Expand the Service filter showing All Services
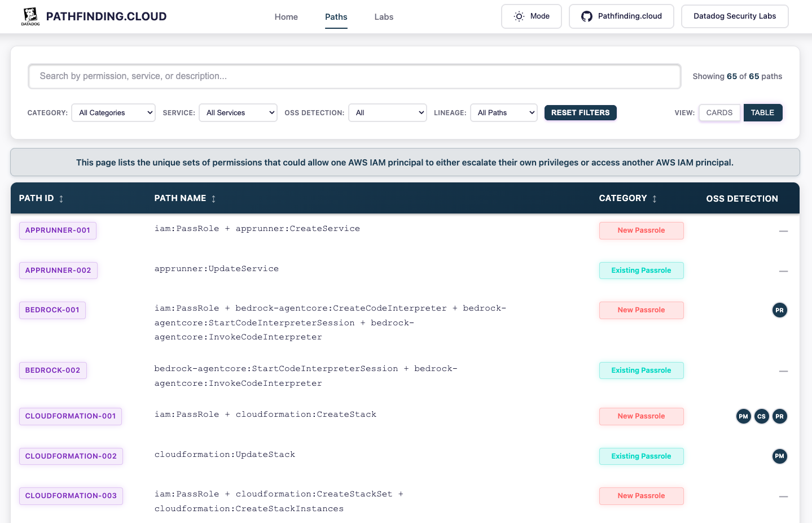The height and width of the screenshot is (523, 812). click(238, 112)
